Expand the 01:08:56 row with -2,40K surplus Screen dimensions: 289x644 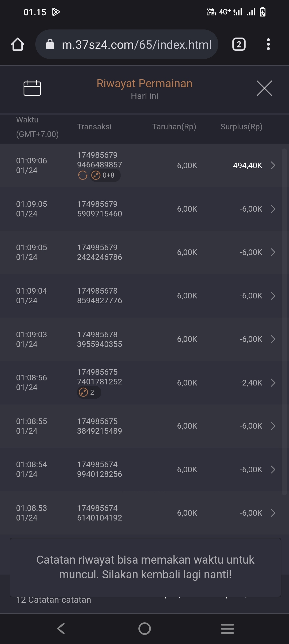point(273,383)
